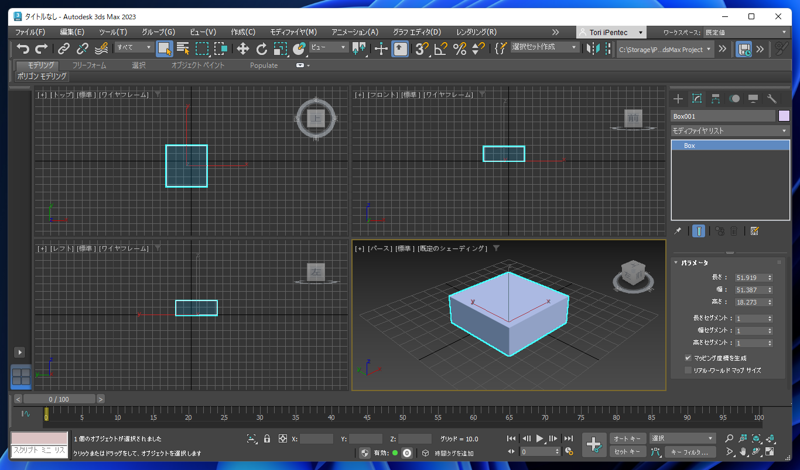Viewport: 800px width, 470px height.
Task: Open the 編集(E) menu
Action: click(x=72, y=32)
